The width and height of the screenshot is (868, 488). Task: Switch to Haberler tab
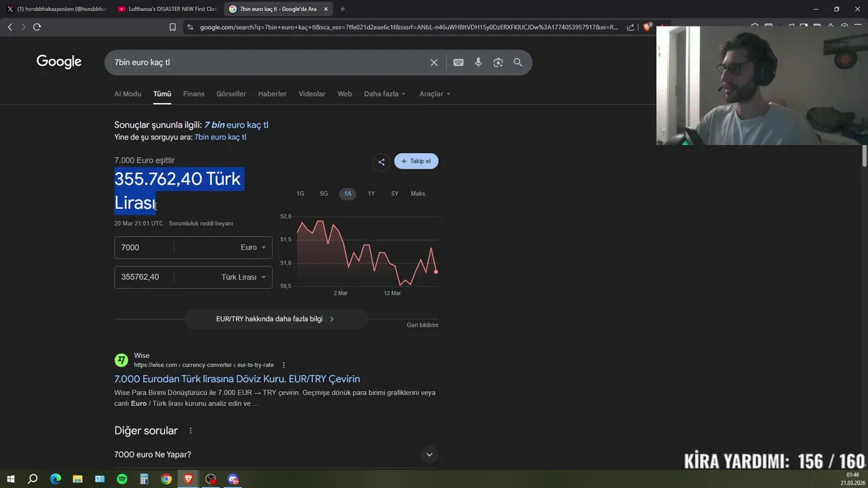[273, 94]
